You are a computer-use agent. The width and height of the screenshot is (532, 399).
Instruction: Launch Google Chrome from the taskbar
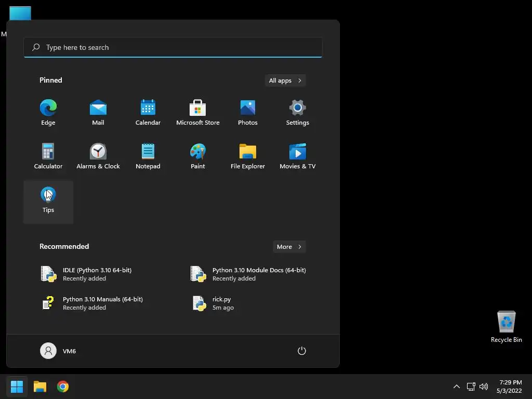(x=63, y=387)
